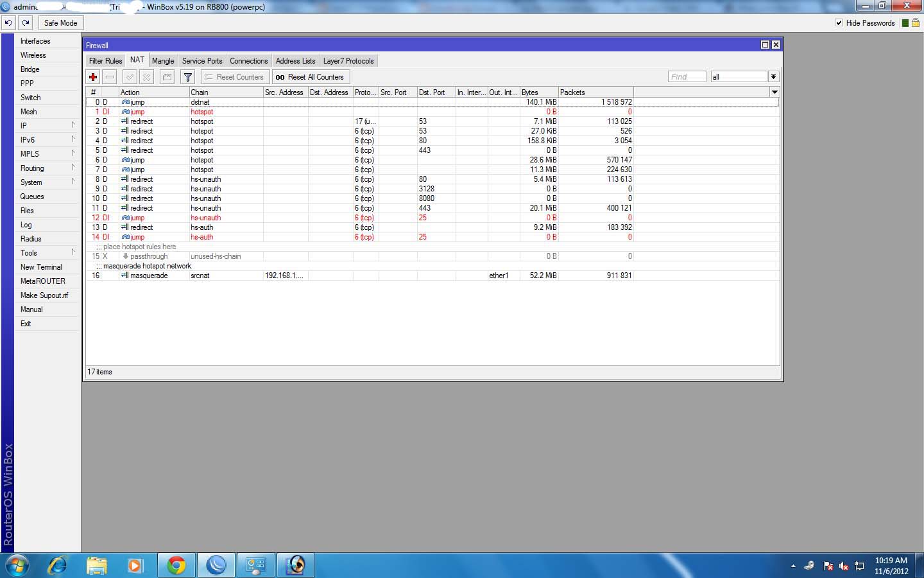Show hidden system tray icons
Image resolution: width=924 pixels, height=578 pixels.
(x=793, y=566)
